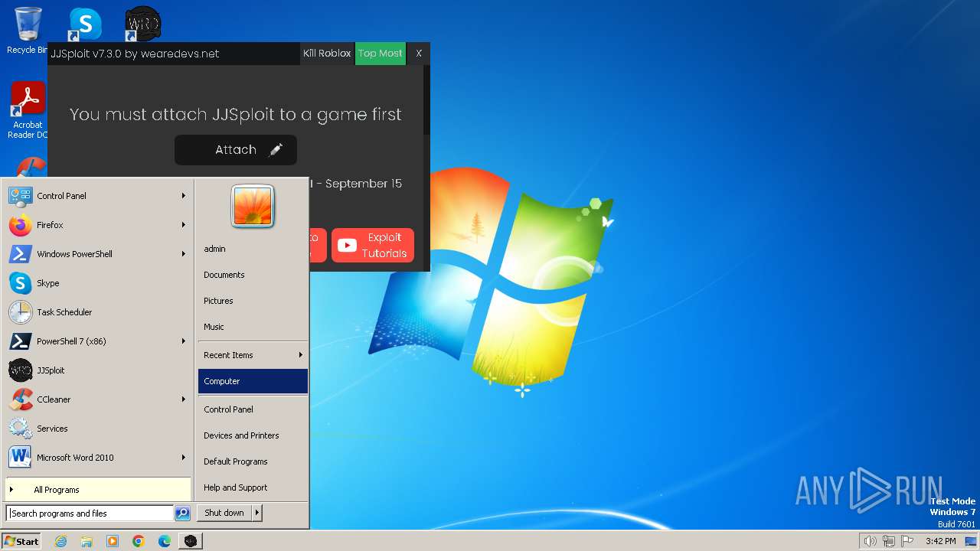Expand All Programs list
Image resolution: width=980 pixels, height=551 pixels.
coord(97,490)
